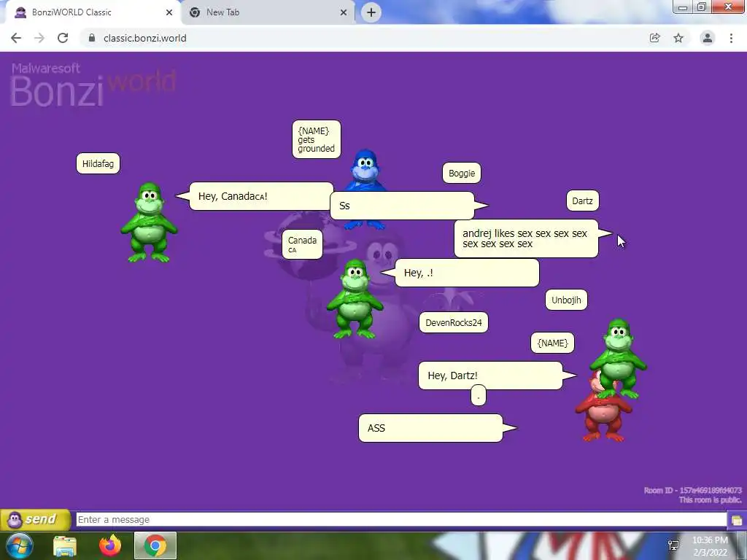Select the DevenRocks24 name tag
The height and width of the screenshot is (560, 747).
click(x=454, y=323)
